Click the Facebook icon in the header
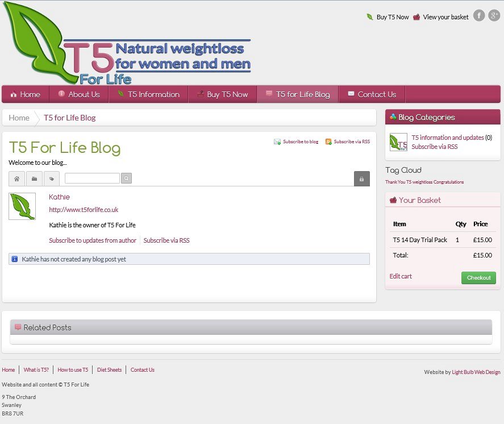Screen dimensions: 504x424 (479, 16)
